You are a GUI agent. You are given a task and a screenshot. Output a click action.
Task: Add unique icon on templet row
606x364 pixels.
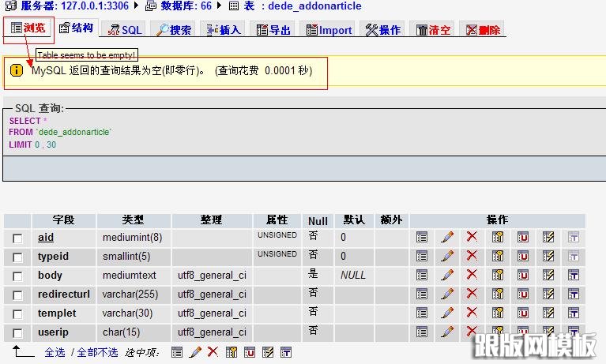pyautogui.click(x=522, y=313)
